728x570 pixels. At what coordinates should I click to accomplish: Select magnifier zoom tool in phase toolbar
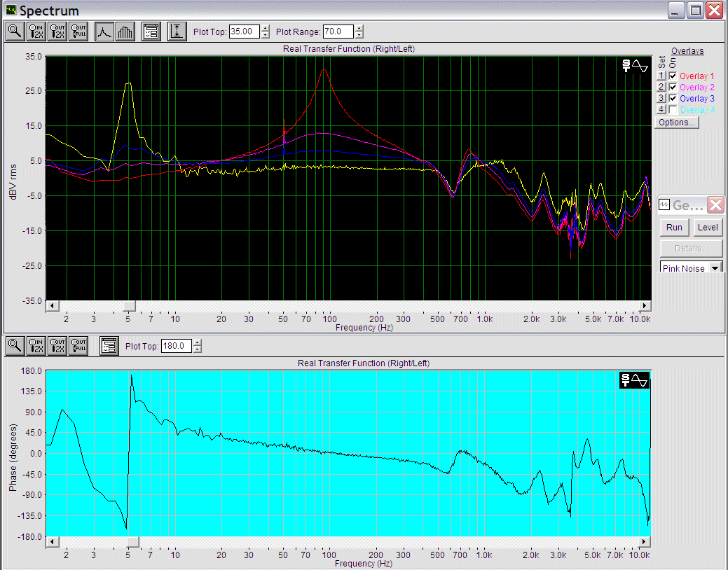[x=15, y=346]
